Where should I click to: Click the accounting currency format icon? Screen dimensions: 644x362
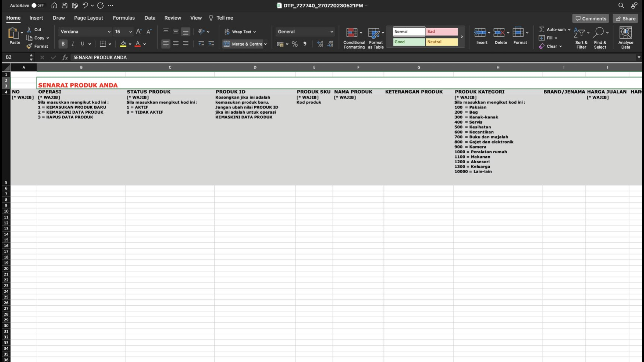click(x=280, y=44)
